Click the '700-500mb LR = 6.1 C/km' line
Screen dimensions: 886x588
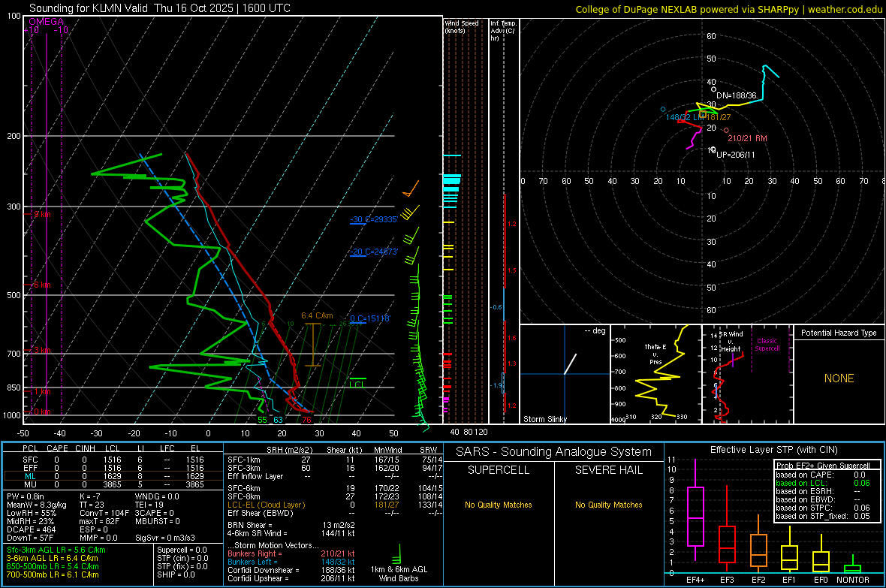point(53,574)
